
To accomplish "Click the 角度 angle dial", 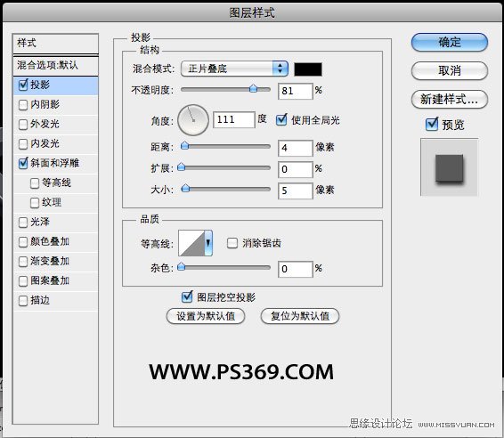I will pyautogui.click(x=193, y=120).
